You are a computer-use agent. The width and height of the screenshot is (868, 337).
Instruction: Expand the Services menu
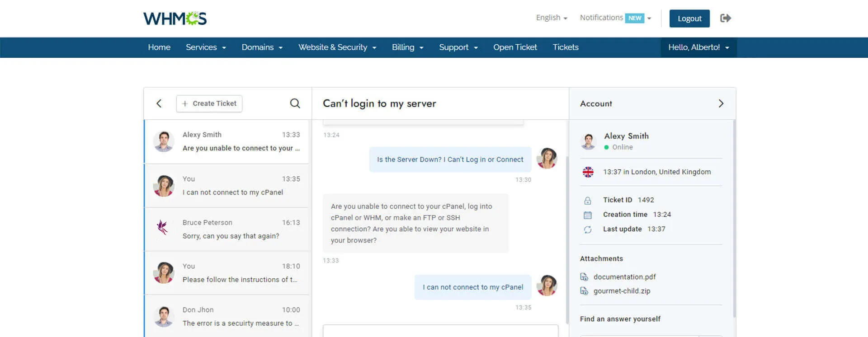click(206, 47)
